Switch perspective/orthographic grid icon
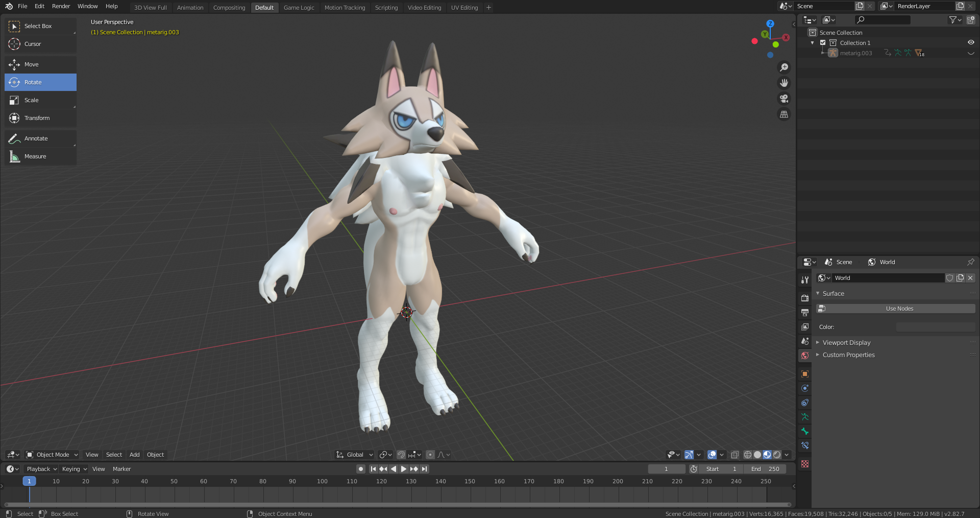 pos(784,114)
